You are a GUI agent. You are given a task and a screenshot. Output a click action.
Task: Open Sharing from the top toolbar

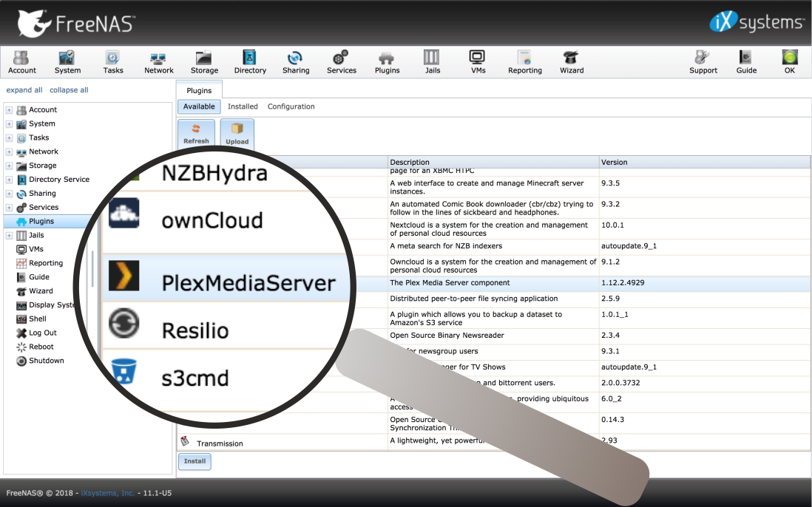pos(296,62)
